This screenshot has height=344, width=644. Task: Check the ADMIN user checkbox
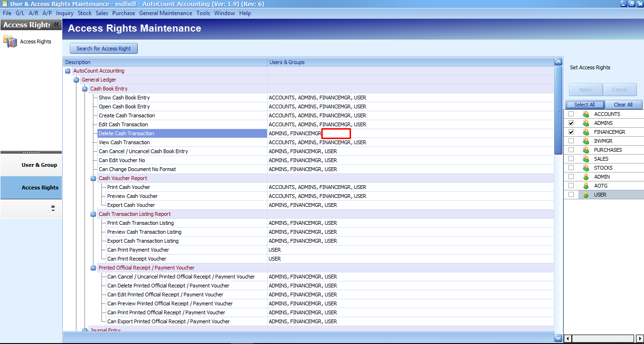click(x=571, y=177)
